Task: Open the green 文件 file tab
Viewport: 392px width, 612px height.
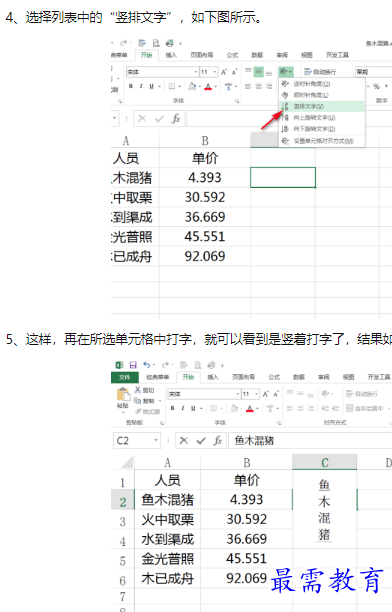Action: pyautogui.click(x=125, y=377)
